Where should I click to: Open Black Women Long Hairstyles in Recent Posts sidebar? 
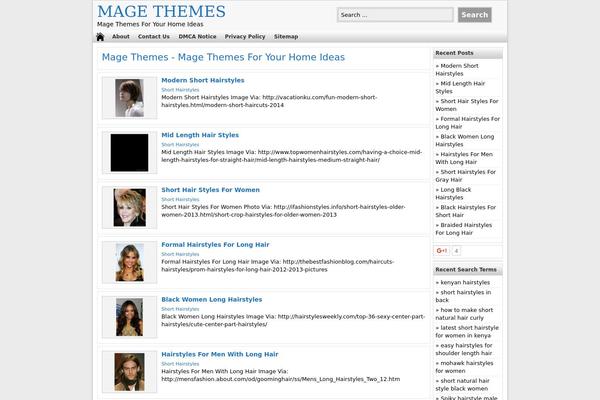pyautogui.click(x=465, y=140)
